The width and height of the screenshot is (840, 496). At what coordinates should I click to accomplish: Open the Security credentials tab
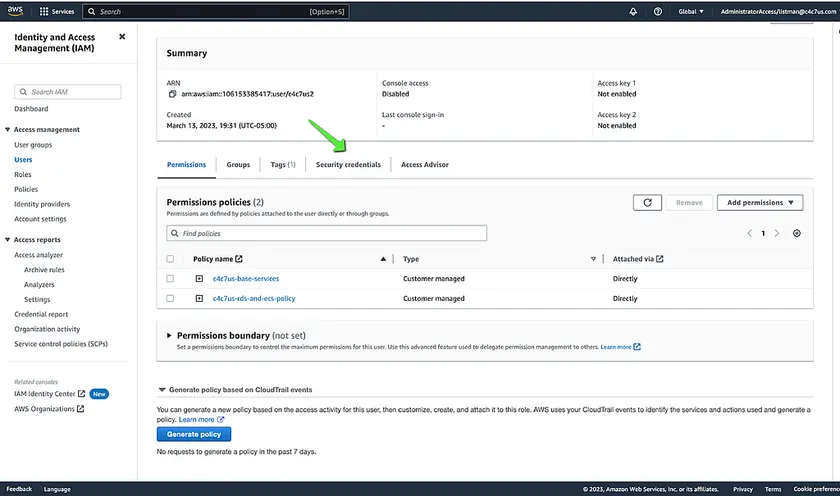(x=348, y=164)
